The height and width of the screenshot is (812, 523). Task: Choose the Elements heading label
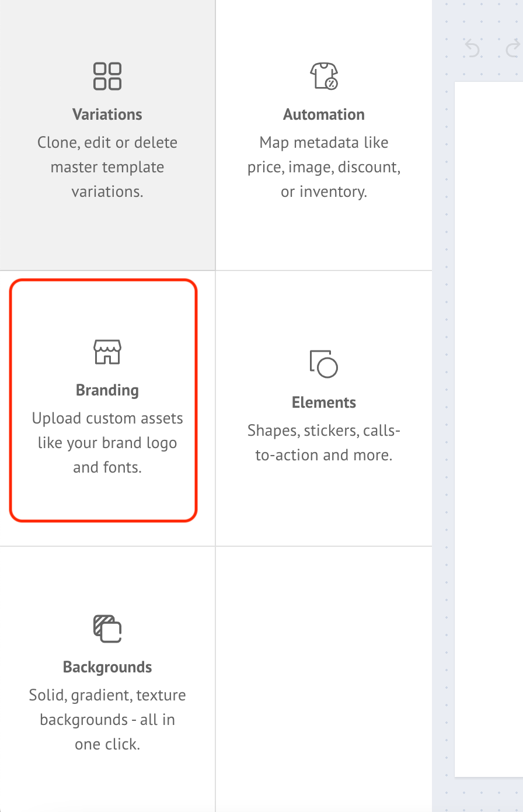click(324, 402)
